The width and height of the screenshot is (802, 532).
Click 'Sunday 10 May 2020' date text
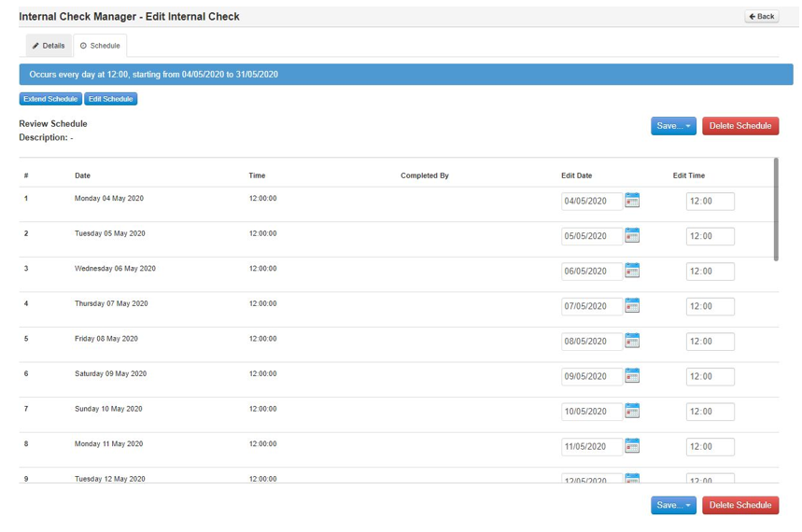click(108, 409)
